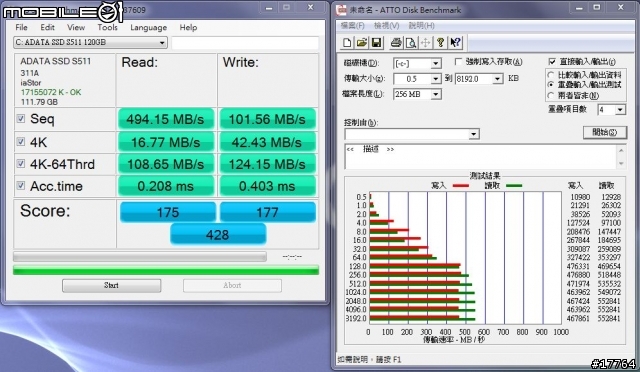Image resolution: width=640 pixels, height=372 pixels.
Task: Click the Abort button in AS SSD
Action: tap(232, 285)
